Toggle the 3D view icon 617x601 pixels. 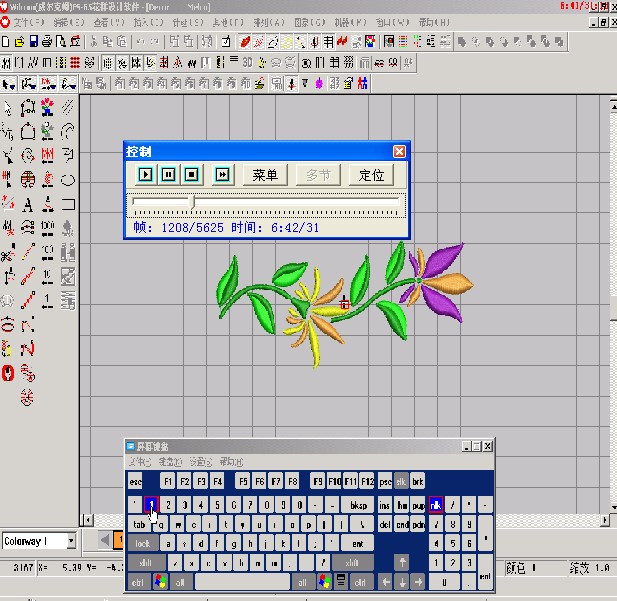247,63
